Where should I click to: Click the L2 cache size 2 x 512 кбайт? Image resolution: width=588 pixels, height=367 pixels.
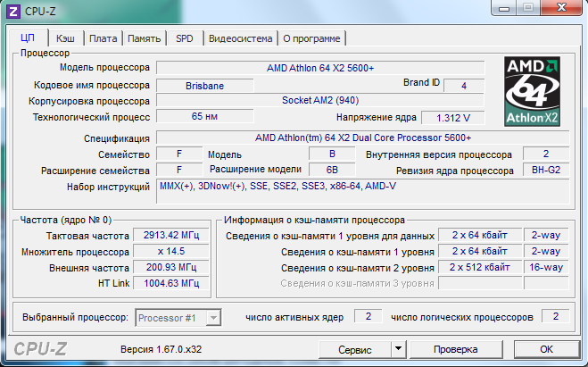[480, 268]
